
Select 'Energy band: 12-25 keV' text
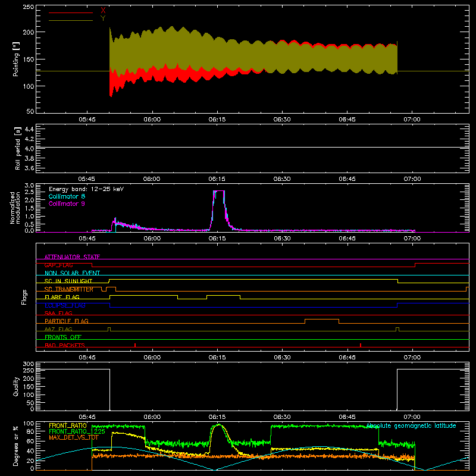tap(86, 189)
